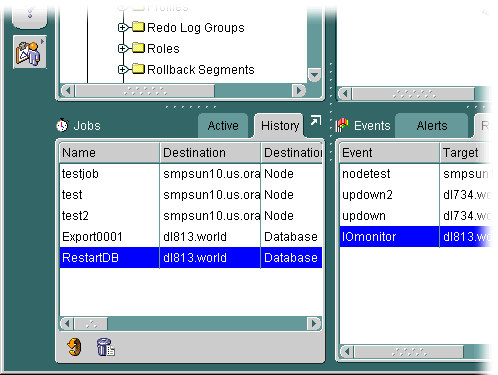
Task: Click the Redo Log Groups folder icon
Action: click(x=138, y=27)
